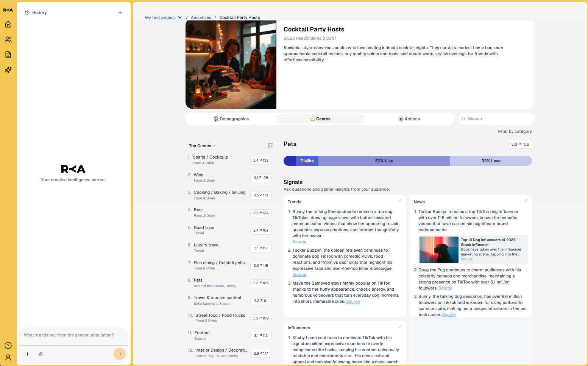Open Source link for Bunny 8.6 million followers
Screen dimensions: 588x366
tap(449, 315)
